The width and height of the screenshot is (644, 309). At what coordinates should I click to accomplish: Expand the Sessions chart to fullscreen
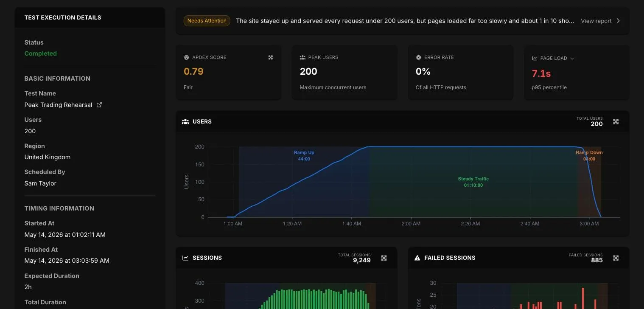[384, 258]
